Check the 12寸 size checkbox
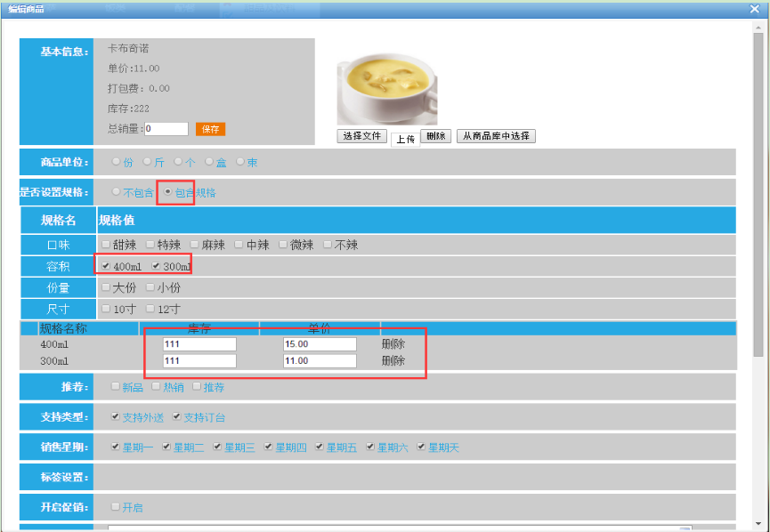 pos(150,309)
